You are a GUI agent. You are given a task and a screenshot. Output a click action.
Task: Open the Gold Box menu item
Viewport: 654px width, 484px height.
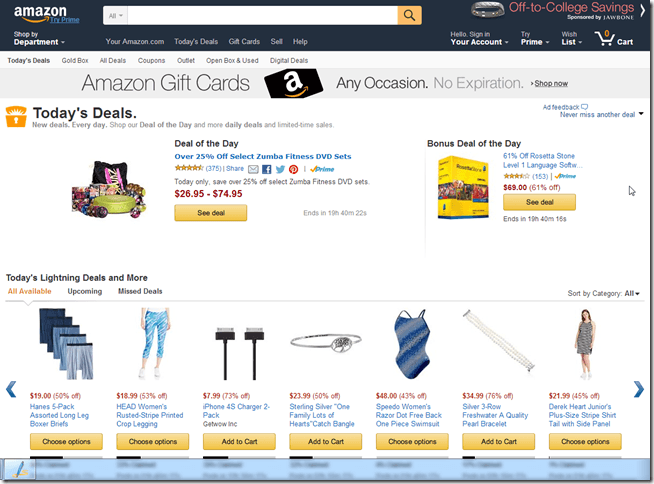pyautogui.click(x=75, y=60)
